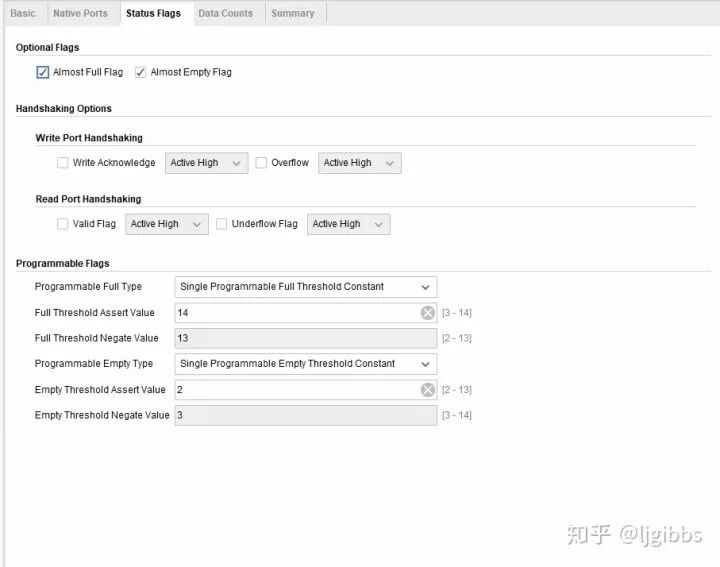Open the Programmable Full Type dropdown
The width and height of the screenshot is (720, 567).
(305, 287)
